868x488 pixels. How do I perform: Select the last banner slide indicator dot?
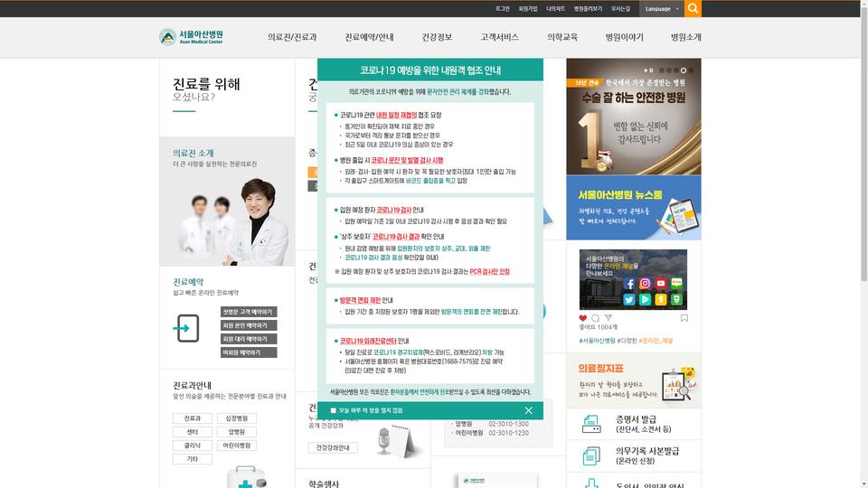coord(691,70)
